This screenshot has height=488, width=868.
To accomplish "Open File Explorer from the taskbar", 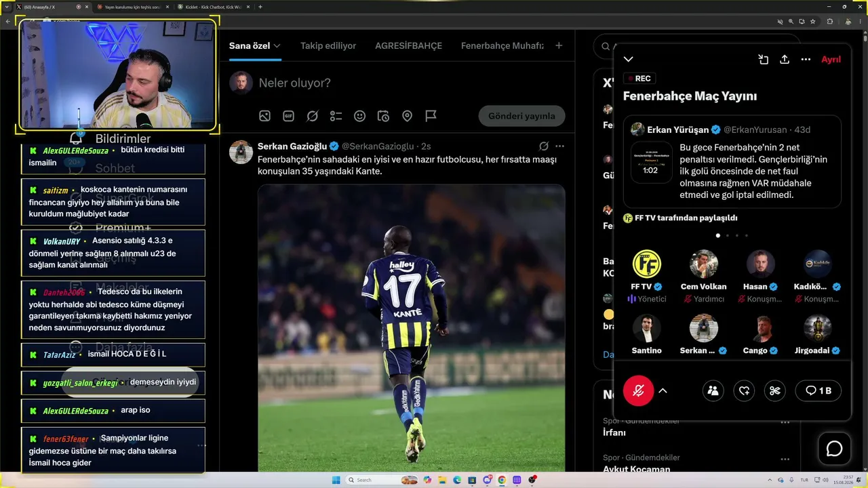I will point(441,480).
